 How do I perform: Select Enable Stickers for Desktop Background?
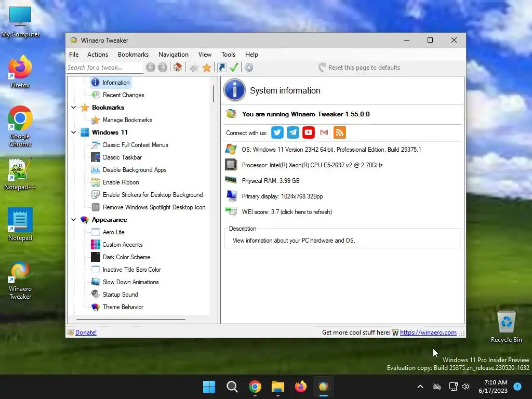point(153,195)
